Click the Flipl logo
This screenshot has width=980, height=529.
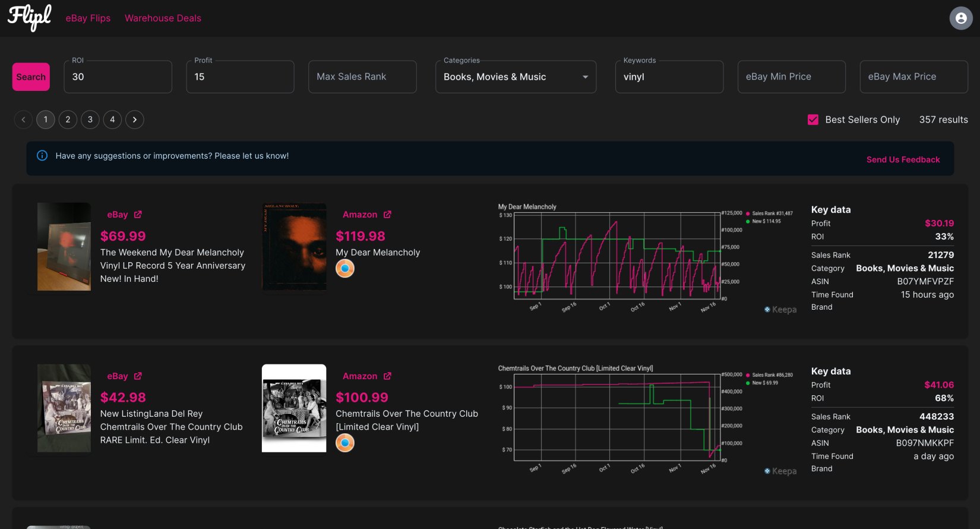(x=30, y=18)
